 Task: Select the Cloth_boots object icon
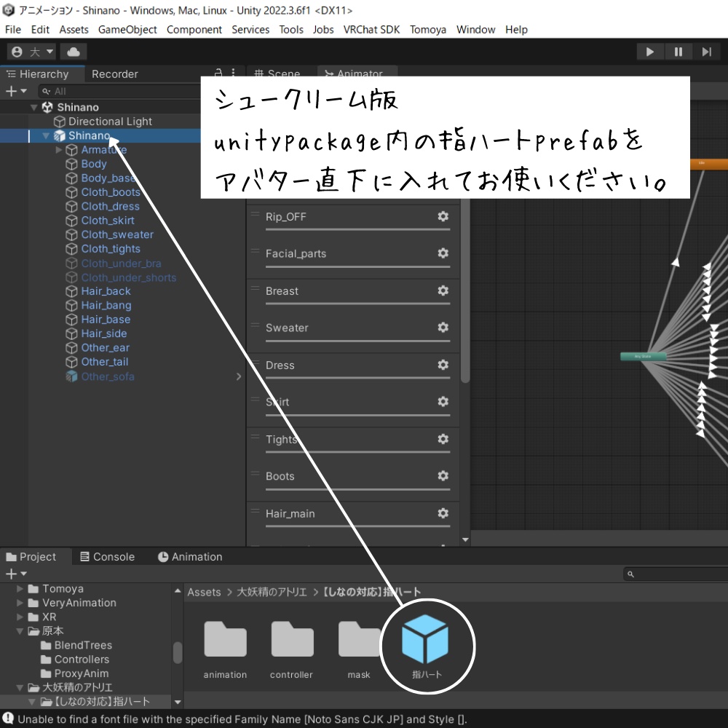coord(71,192)
